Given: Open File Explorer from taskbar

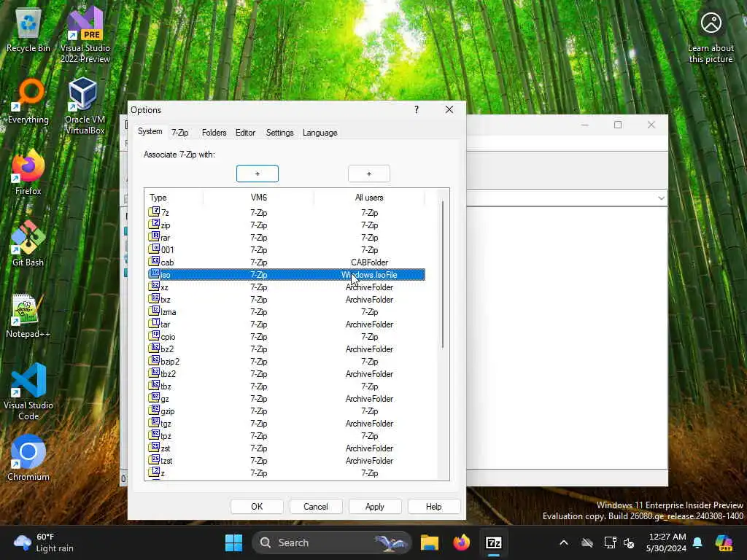Looking at the screenshot, I should 429,542.
